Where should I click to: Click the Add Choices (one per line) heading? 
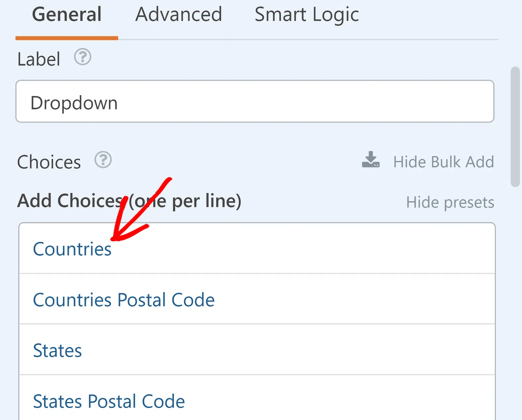pos(129,201)
